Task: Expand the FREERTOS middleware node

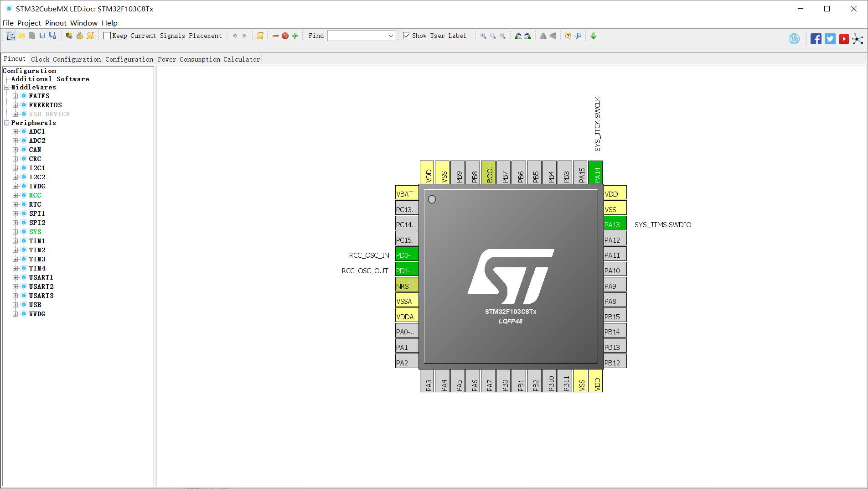Action: (x=16, y=104)
